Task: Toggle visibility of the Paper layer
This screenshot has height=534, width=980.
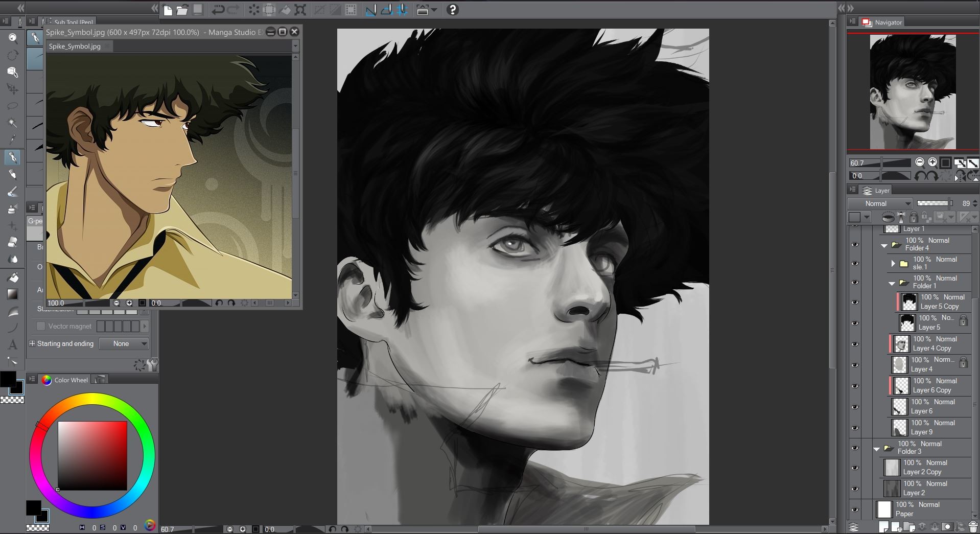Action: pyautogui.click(x=855, y=509)
